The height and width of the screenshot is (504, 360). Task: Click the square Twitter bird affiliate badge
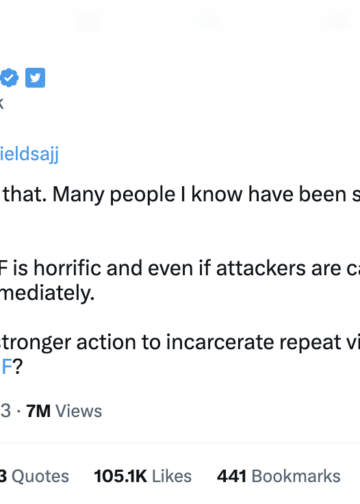tap(35, 78)
